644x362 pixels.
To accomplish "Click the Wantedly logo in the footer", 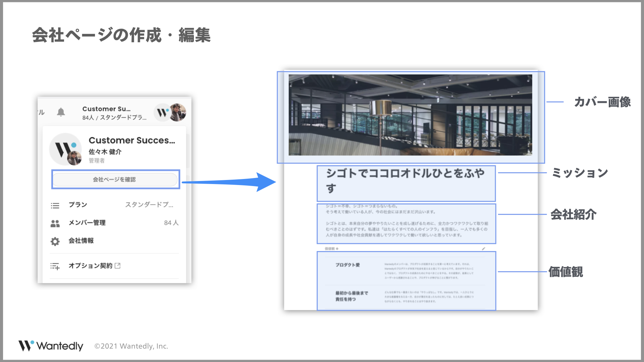I will click(51, 346).
